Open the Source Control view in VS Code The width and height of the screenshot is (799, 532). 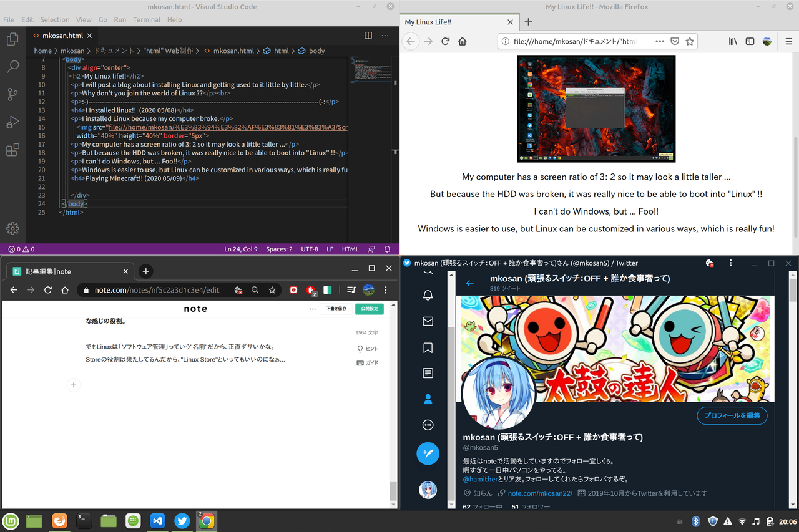(x=12, y=94)
